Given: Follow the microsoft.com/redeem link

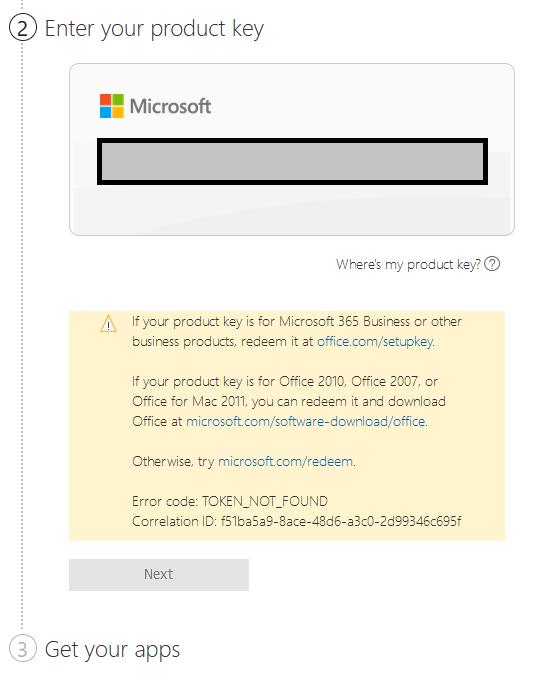Looking at the screenshot, I should pos(286,462).
